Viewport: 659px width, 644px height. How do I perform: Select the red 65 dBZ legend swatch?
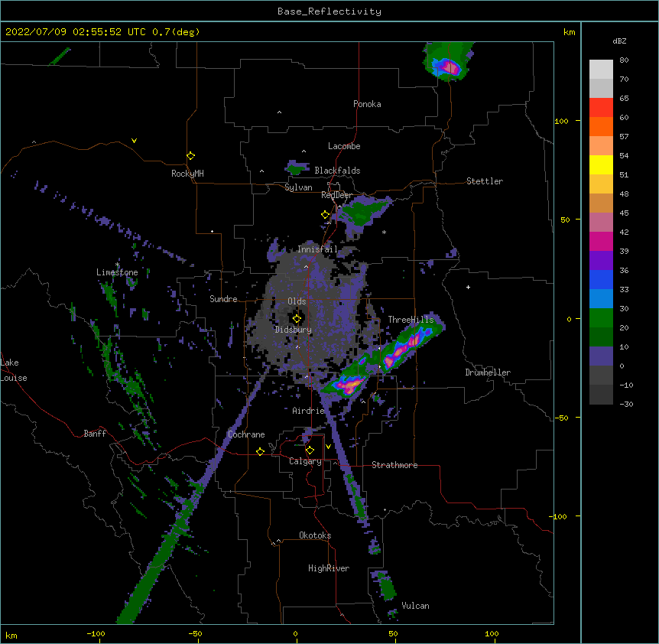[x=601, y=107]
